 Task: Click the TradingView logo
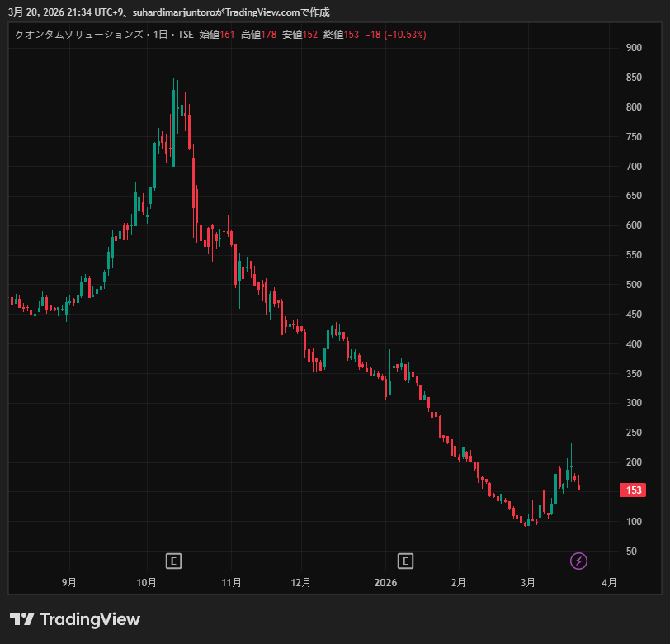pos(75,619)
